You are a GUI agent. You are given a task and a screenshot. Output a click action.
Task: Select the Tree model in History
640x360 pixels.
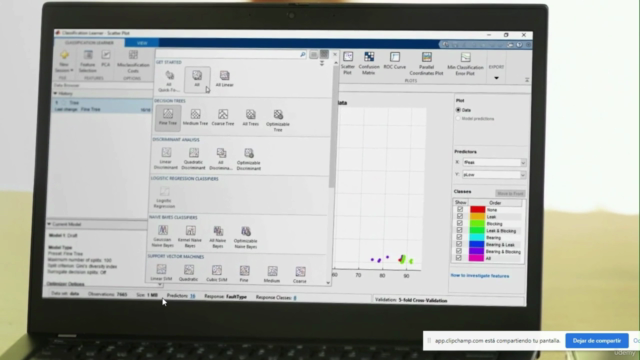point(102,106)
